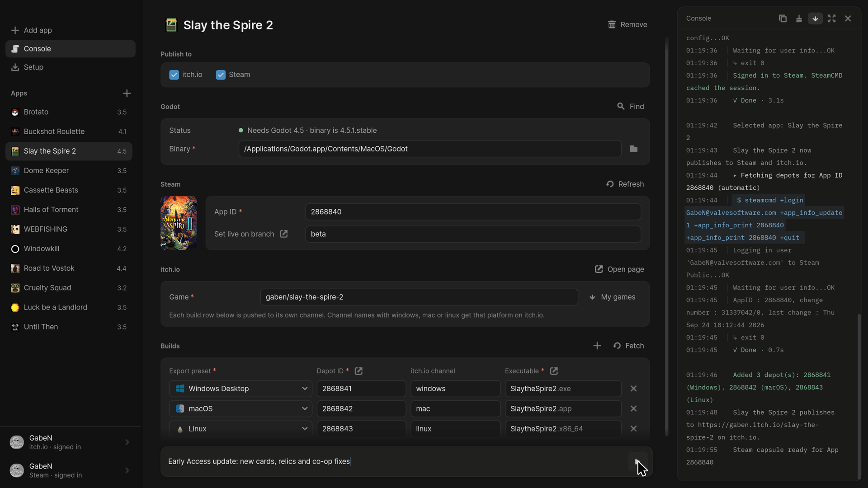The width and height of the screenshot is (868, 488).
Task: Select Console in sidebar
Action: [71, 49]
